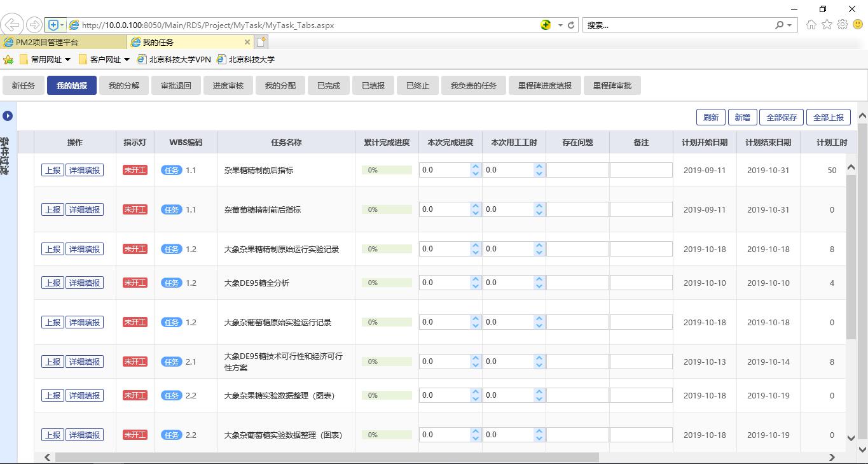Click the horizontal scrollbar right arrow

(832, 457)
